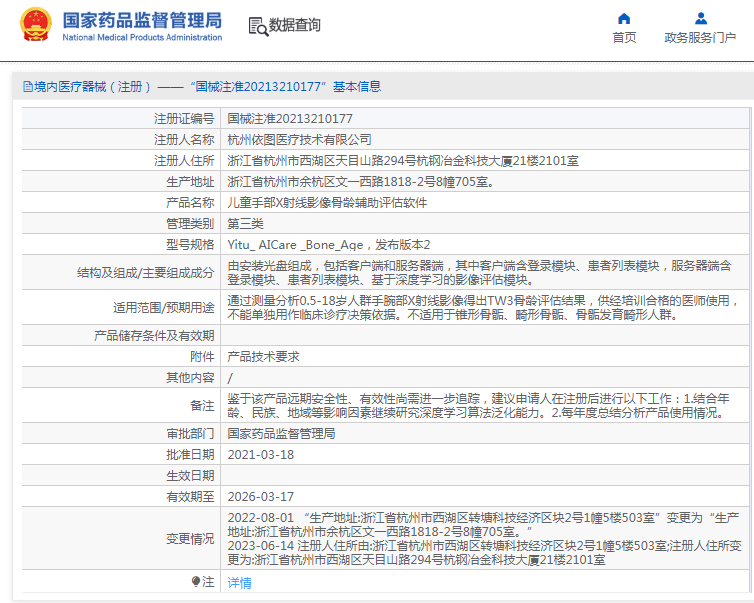The height and width of the screenshot is (603, 754).
Task: Select expiry date 2026-03-17
Action: point(261,497)
